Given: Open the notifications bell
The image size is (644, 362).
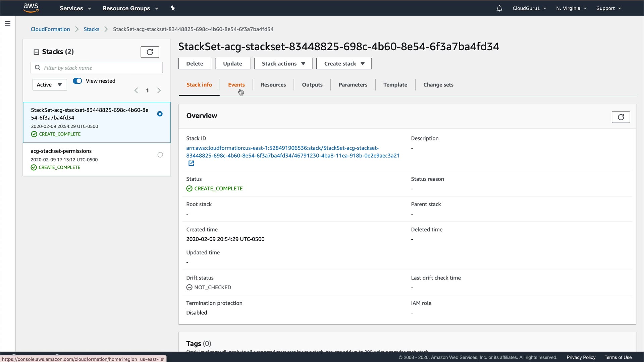Looking at the screenshot, I should [x=499, y=8].
